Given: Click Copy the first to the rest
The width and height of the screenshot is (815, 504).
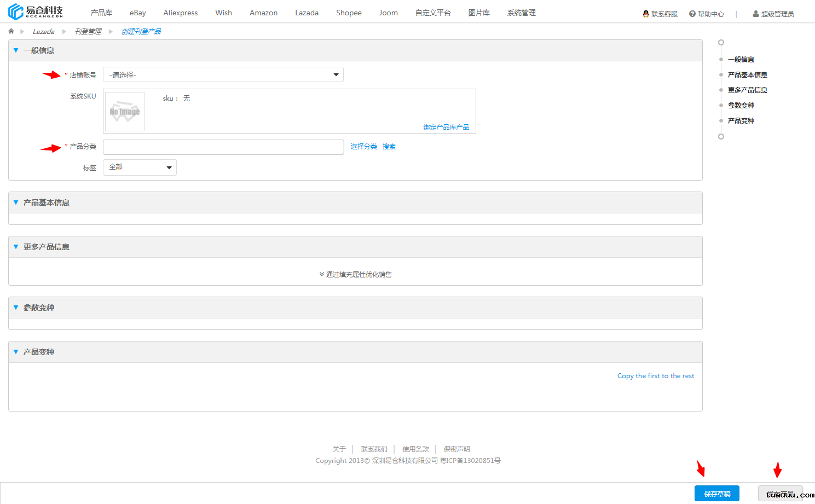Looking at the screenshot, I should (655, 376).
